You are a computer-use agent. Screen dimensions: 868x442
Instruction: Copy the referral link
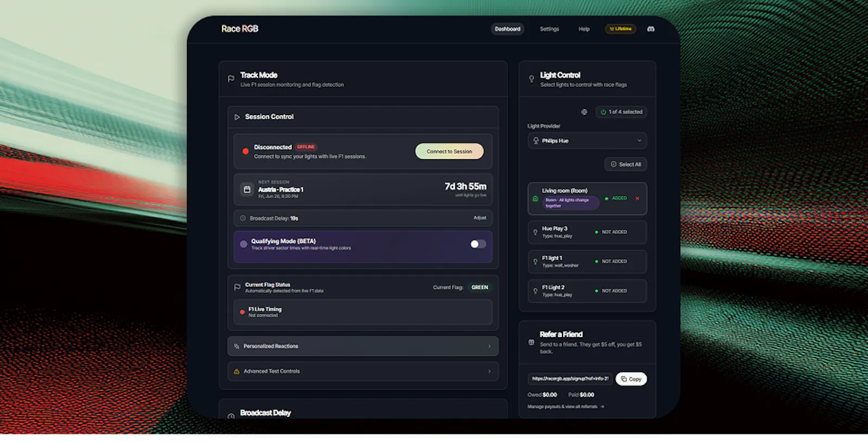coord(631,379)
